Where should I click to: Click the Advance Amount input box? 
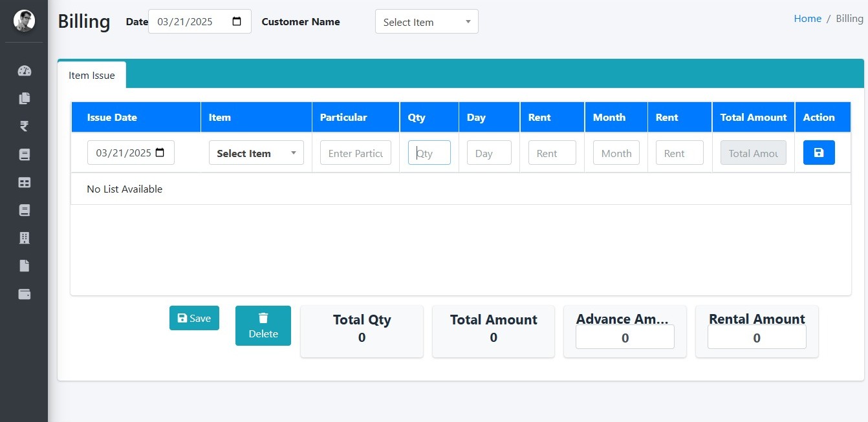coord(625,337)
